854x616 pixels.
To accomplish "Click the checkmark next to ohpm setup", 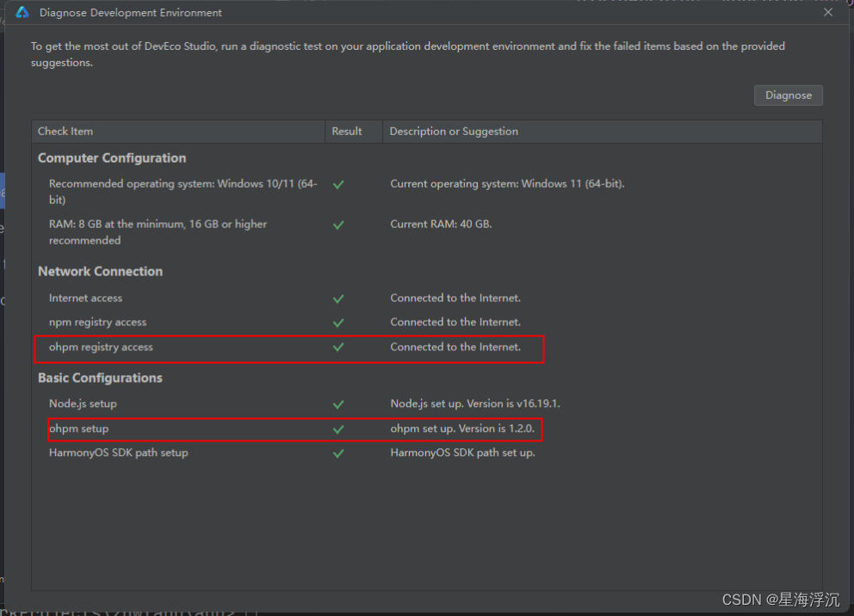I will 337,428.
